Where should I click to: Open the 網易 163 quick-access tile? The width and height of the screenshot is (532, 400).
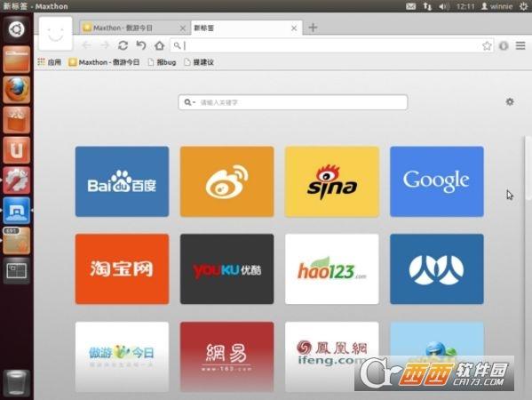(227, 356)
